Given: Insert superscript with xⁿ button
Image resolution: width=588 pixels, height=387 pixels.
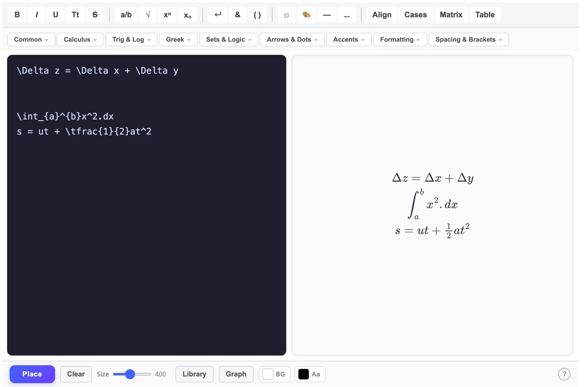Looking at the screenshot, I should [x=167, y=15].
